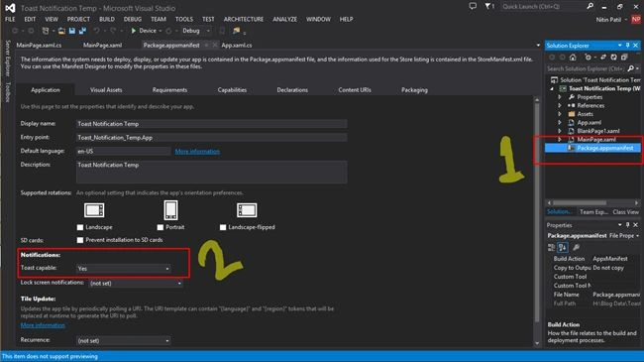Image resolution: width=644 pixels, height=362 pixels.
Task: Click the NP user avatar
Action: (x=636, y=19)
